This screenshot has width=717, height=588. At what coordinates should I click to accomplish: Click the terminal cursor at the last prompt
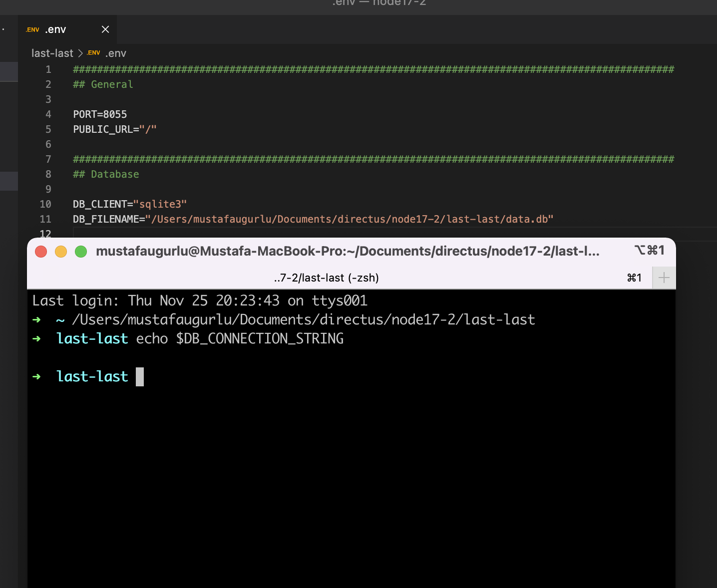140,377
